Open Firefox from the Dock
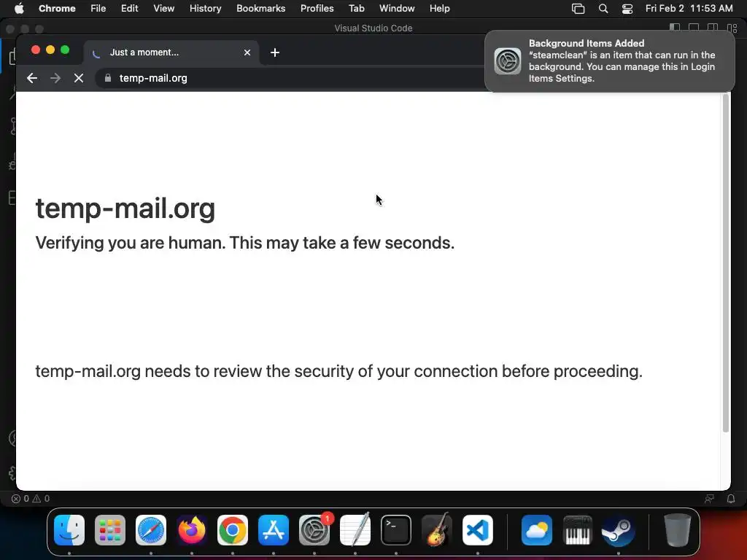This screenshot has width=747, height=560. [x=192, y=530]
